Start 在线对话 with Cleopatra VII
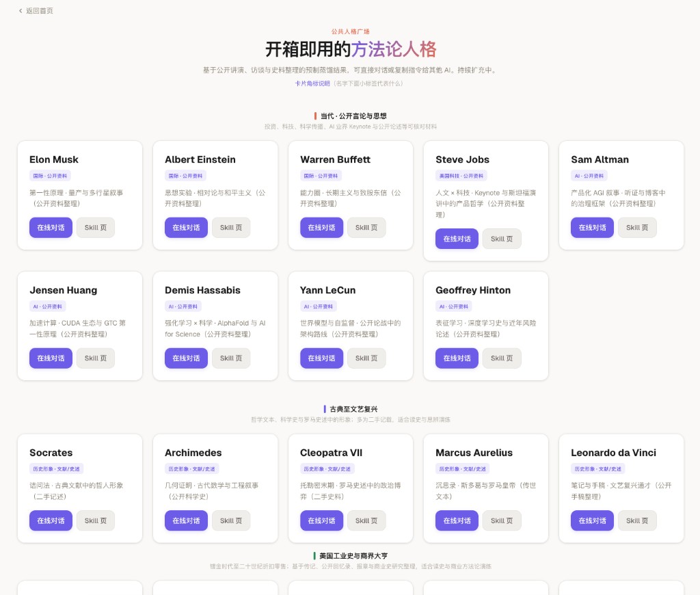 tap(321, 520)
